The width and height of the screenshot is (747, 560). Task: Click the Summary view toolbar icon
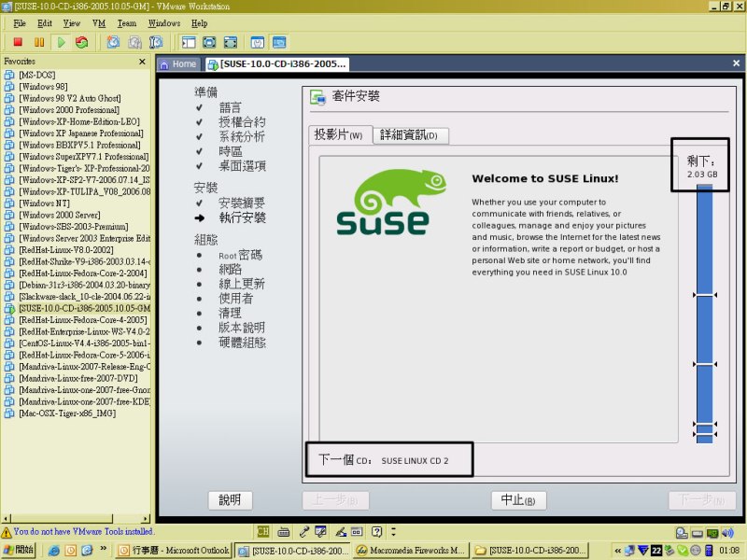pyautogui.click(x=258, y=42)
